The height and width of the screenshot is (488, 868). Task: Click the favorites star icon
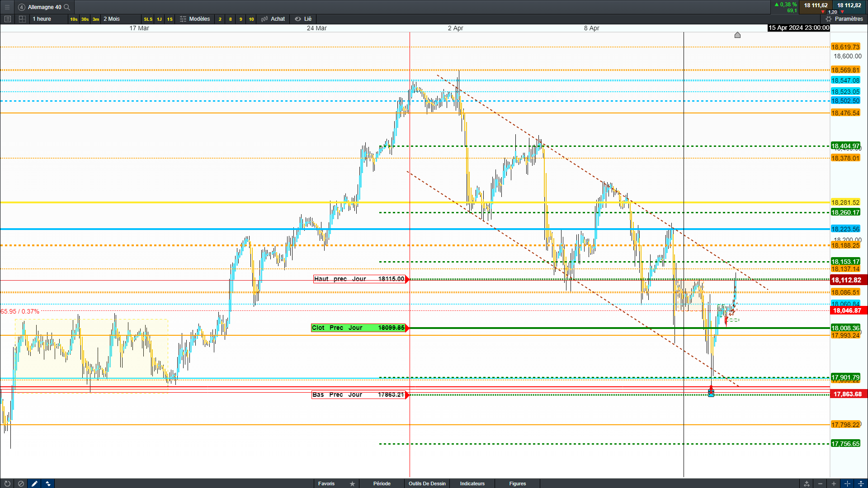[352, 483]
